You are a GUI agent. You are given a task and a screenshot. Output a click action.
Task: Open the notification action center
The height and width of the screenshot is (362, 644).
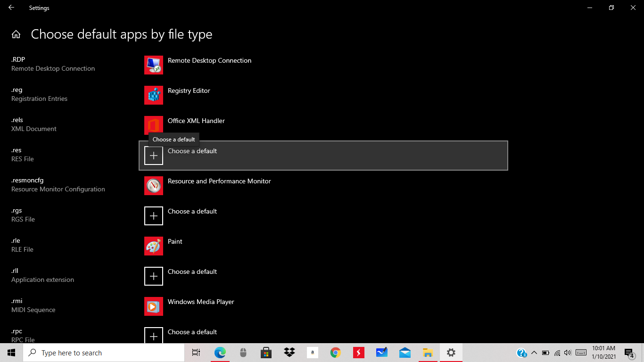[629, 353]
